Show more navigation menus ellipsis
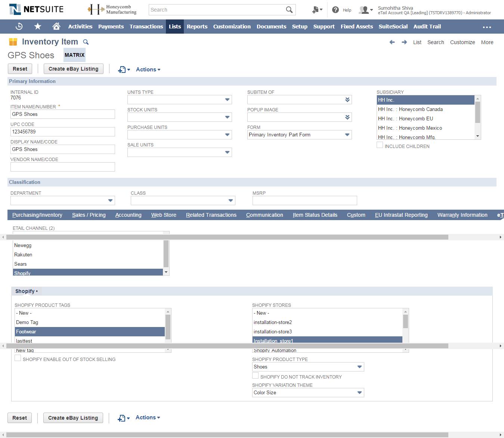This screenshot has width=504, height=438. [487, 27]
